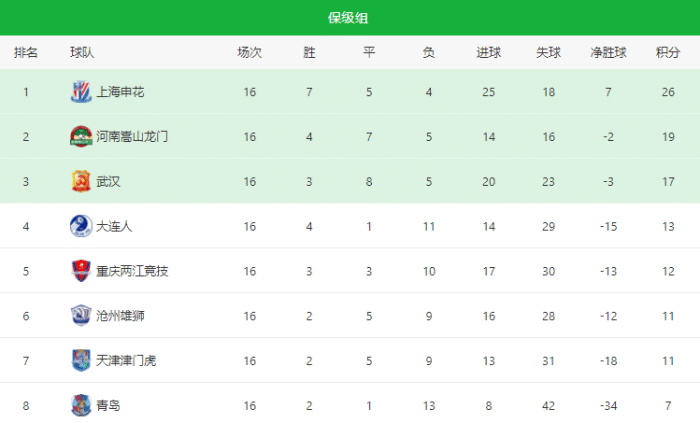700x423 pixels.
Task: Select the 保级组 group tab header
Action: click(x=350, y=17)
